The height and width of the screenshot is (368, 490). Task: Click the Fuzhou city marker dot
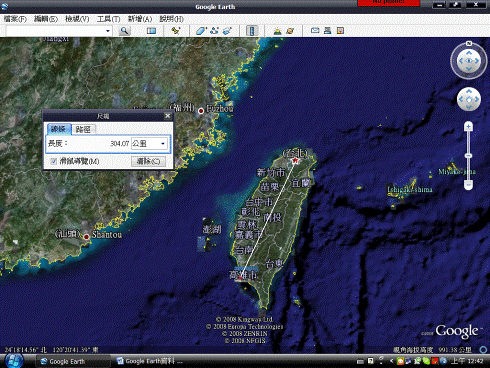pyautogui.click(x=201, y=111)
